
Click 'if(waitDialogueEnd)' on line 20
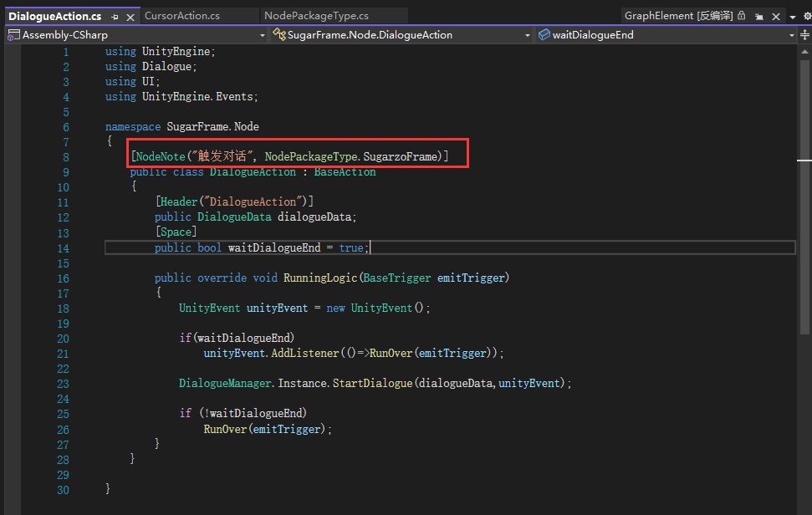point(237,338)
